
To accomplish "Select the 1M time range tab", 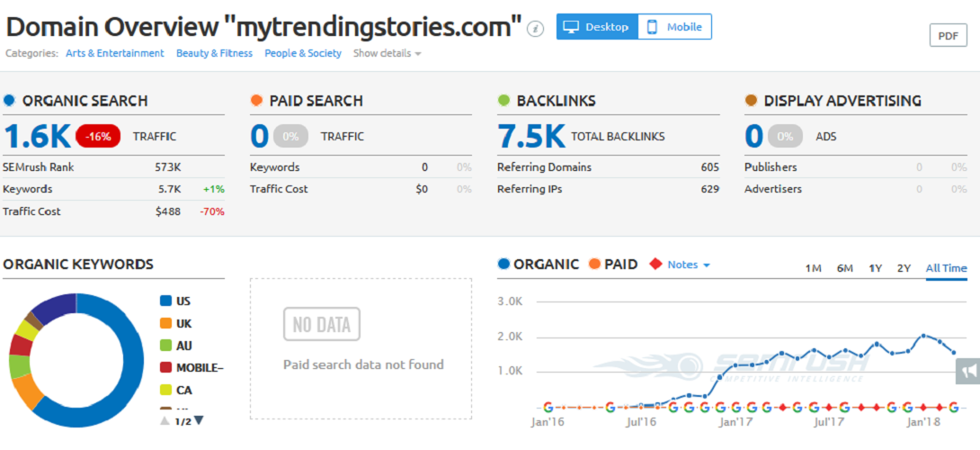I will click(813, 268).
